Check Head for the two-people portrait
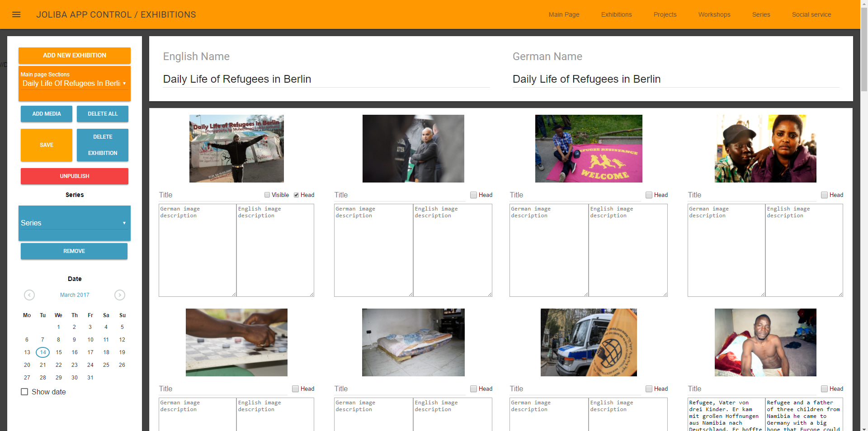 (x=824, y=195)
